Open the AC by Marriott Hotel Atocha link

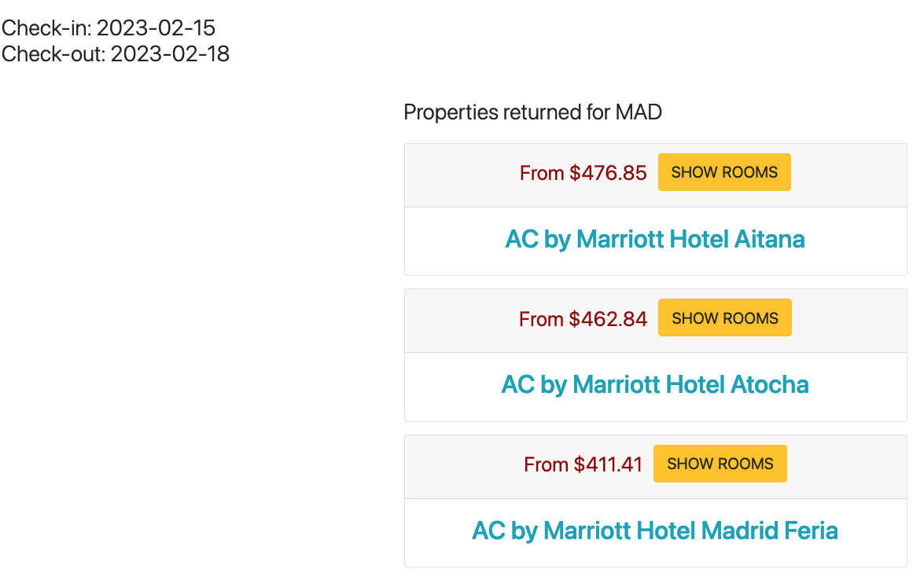tap(655, 385)
